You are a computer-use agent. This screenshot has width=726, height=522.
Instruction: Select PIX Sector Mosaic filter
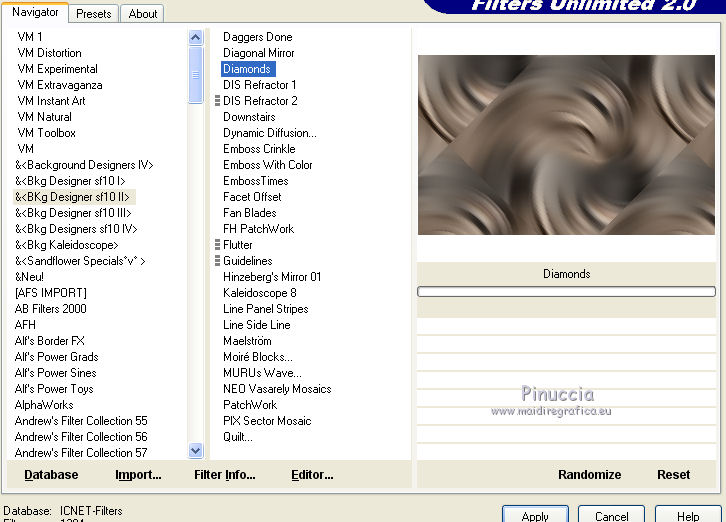pos(267,421)
